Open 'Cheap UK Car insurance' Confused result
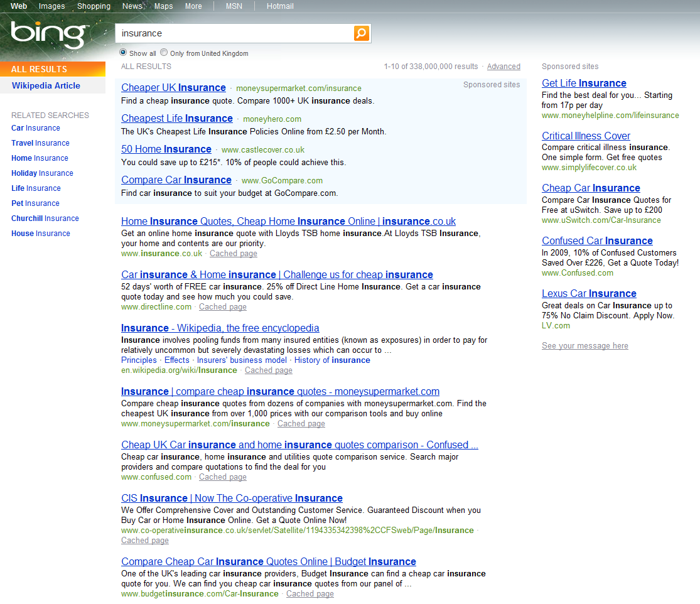This screenshot has height=604, width=700. point(299,445)
